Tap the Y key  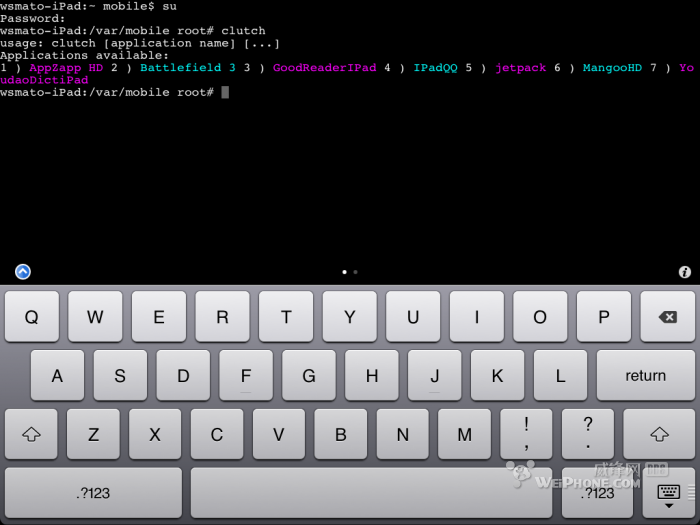tap(350, 317)
